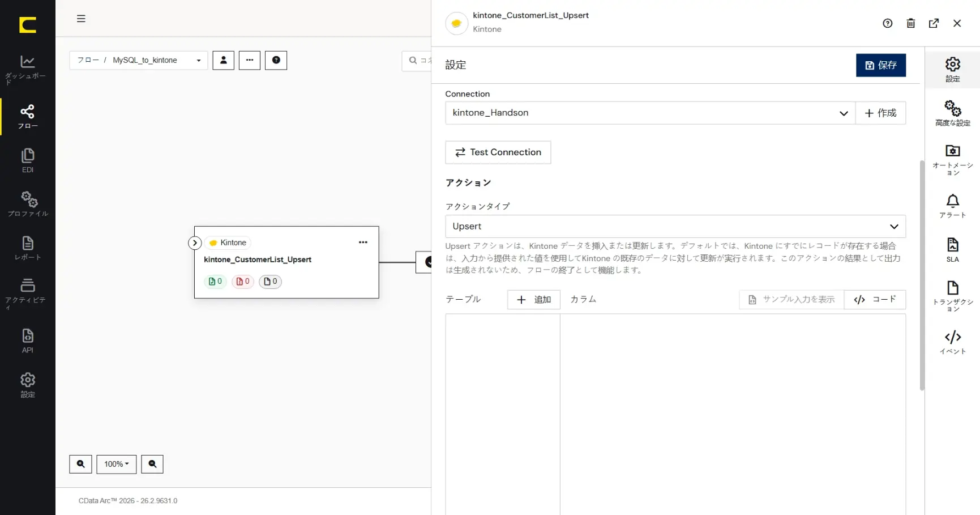Open the アクションタイプ Upsert dropdown

coord(675,226)
